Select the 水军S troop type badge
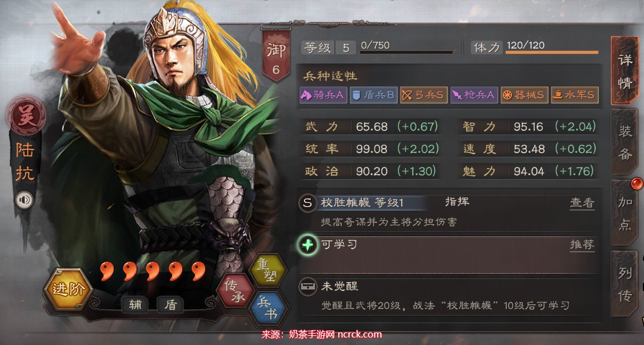 (575, 95)
